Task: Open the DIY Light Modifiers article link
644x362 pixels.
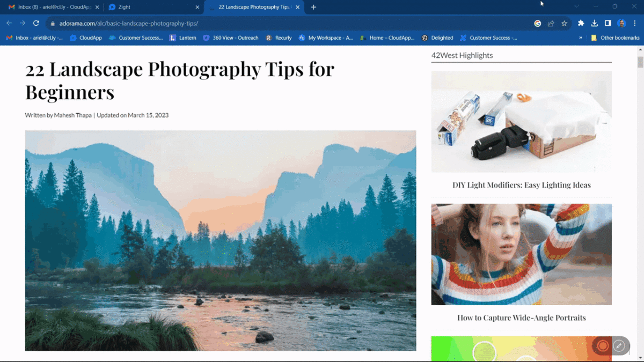Action: 521,185
